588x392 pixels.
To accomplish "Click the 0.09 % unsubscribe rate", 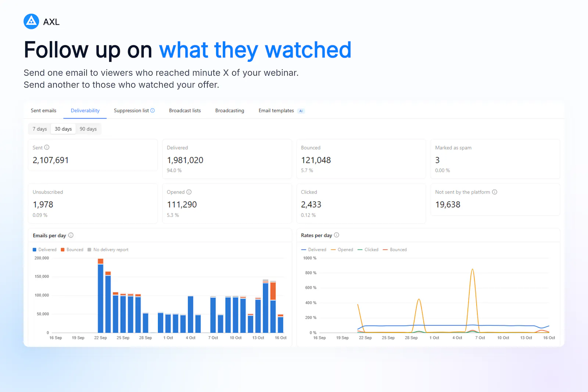I will click(40, 215).
